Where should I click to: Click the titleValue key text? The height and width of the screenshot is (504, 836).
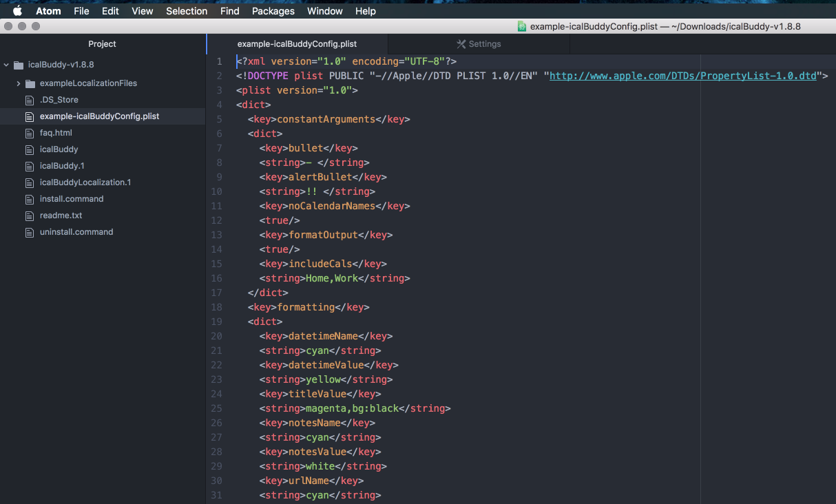317,394
